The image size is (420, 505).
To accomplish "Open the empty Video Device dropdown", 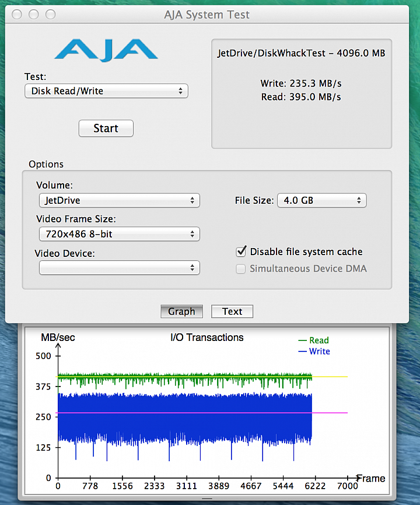I will pyautogui.click(x=120, y=267).
